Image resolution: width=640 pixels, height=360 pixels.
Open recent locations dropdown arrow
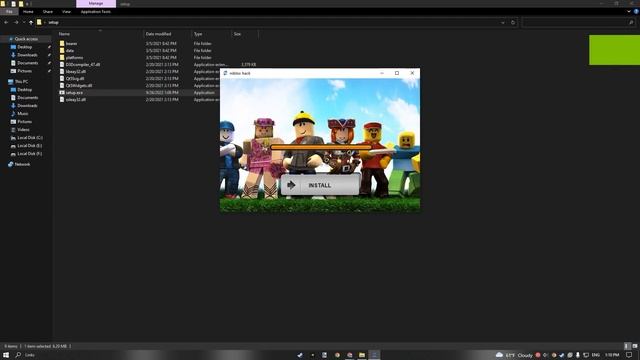pos(24,22)
